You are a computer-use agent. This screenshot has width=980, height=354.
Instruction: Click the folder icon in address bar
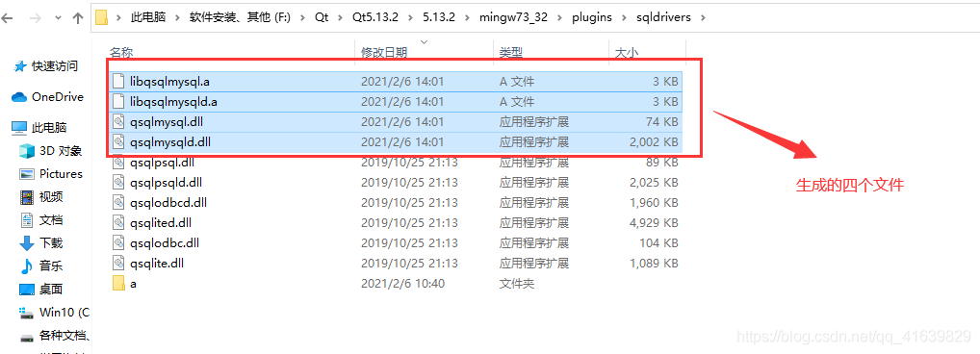(102, 17)
